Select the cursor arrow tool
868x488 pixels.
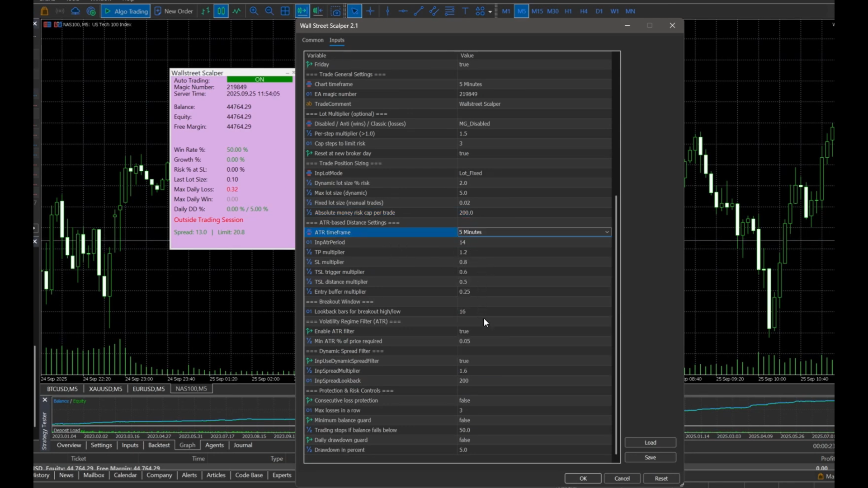[354, 11]
